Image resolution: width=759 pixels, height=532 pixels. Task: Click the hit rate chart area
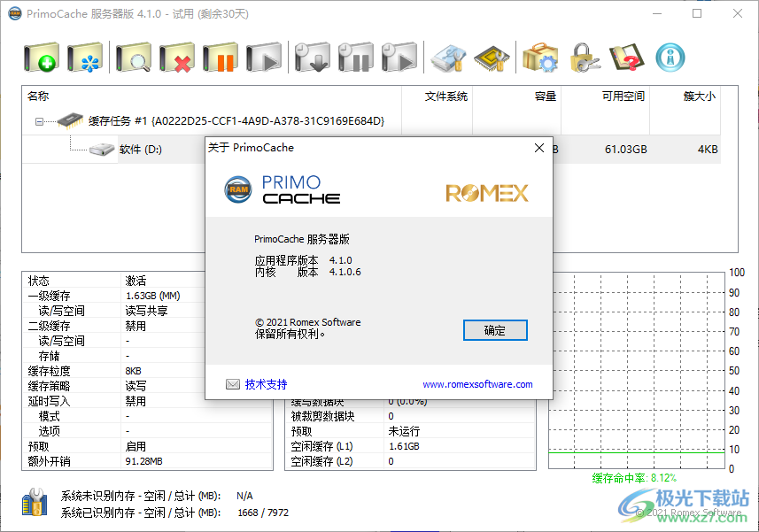pos(637,371)
